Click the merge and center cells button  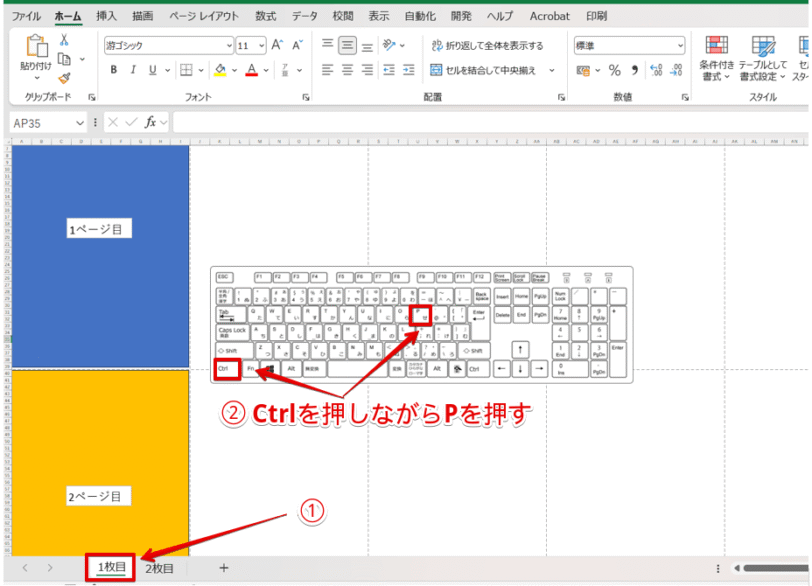pos(483,70)
